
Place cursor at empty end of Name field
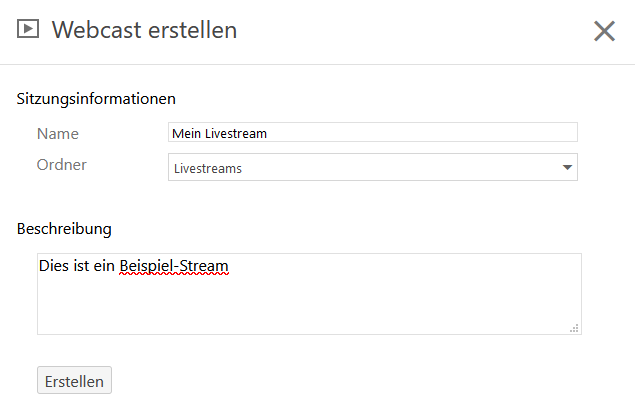point(421,132)
